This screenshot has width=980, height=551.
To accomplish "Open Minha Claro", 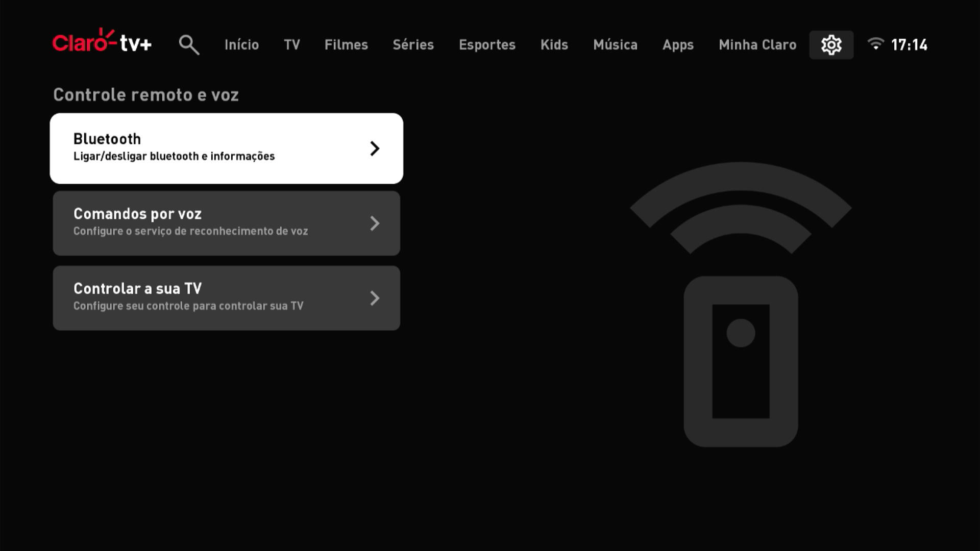I will (x=757, y=45).
